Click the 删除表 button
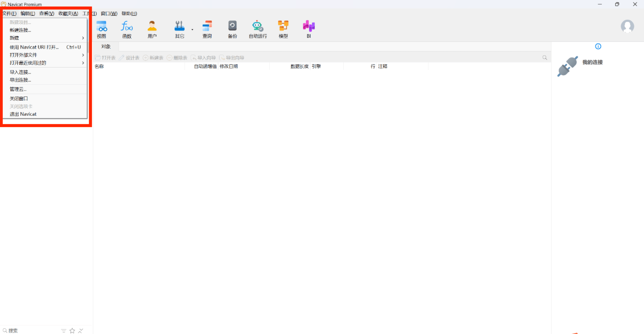The width and height of the screenshot is (644, 334). coord(177,58)
